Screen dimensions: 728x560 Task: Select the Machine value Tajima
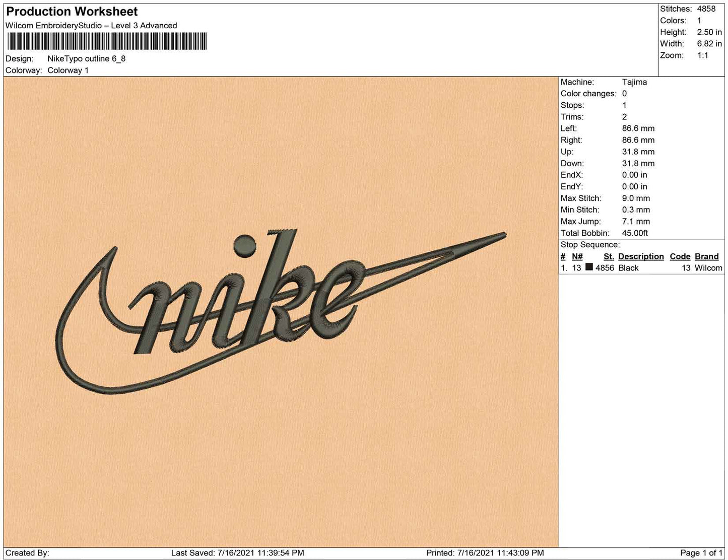click(634, 82)
